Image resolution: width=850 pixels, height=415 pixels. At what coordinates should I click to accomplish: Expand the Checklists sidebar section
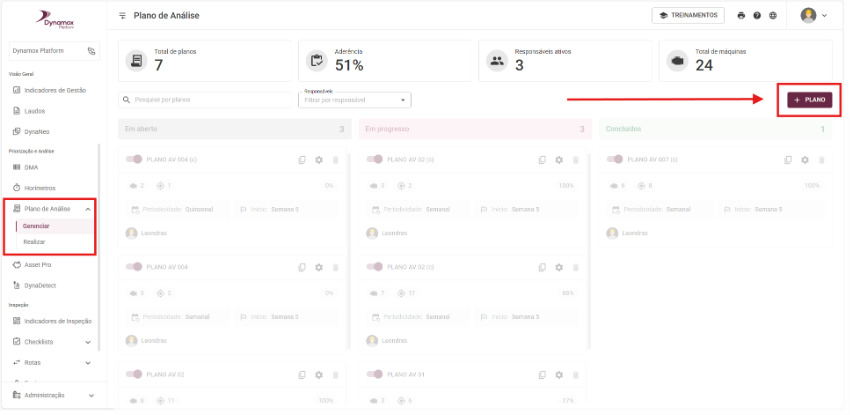click(x=88, y=342)
